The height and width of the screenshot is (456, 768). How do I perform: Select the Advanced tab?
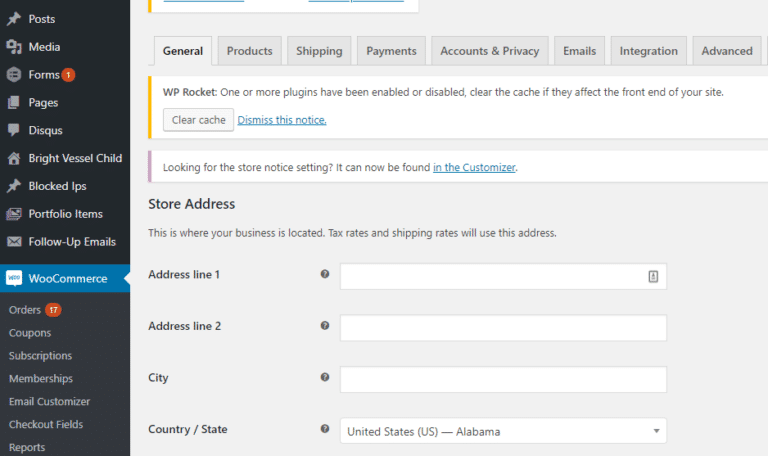point(727,51)
